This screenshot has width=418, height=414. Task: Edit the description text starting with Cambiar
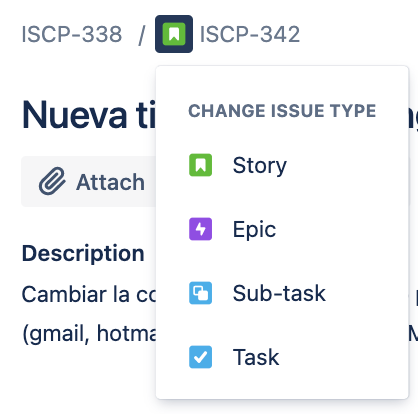(89, 294)
